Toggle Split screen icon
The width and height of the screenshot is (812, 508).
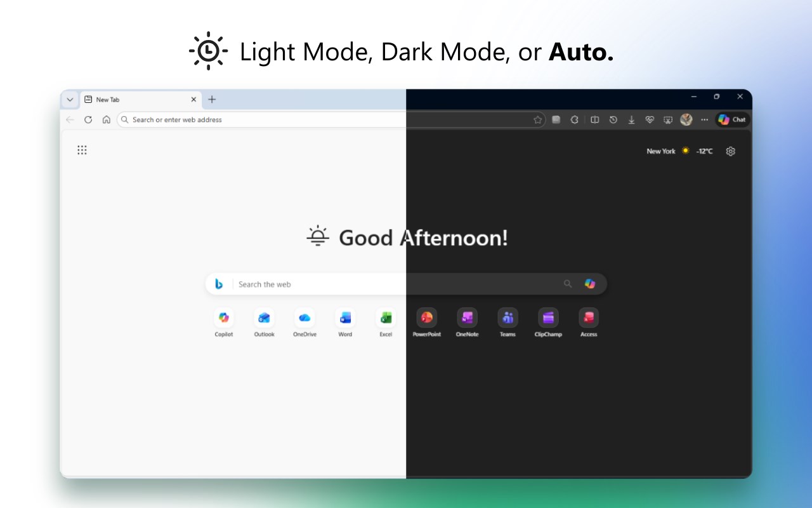pyautogui.click(x=594, y=119)
